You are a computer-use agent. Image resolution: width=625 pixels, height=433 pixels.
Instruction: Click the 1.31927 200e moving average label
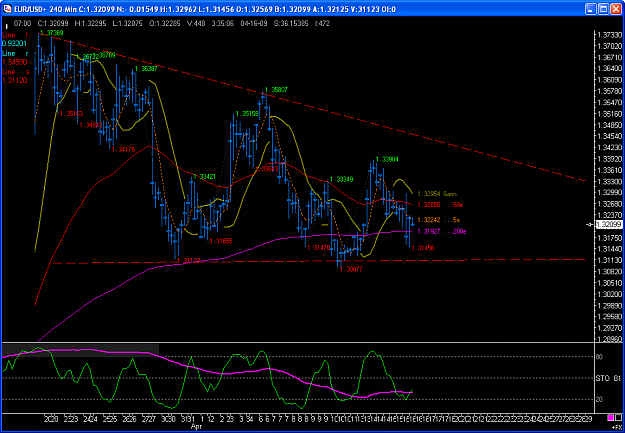442,231
